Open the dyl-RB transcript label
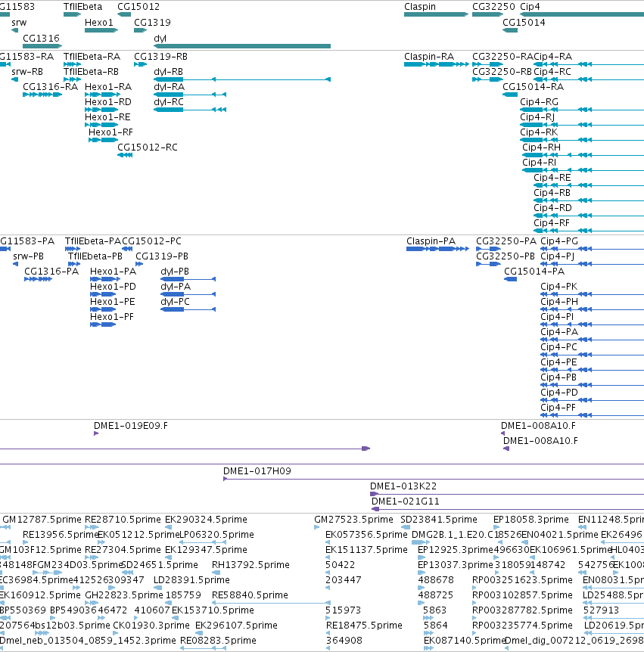The width and height of the screenshot is (644, 652). [x=169, y=72]
